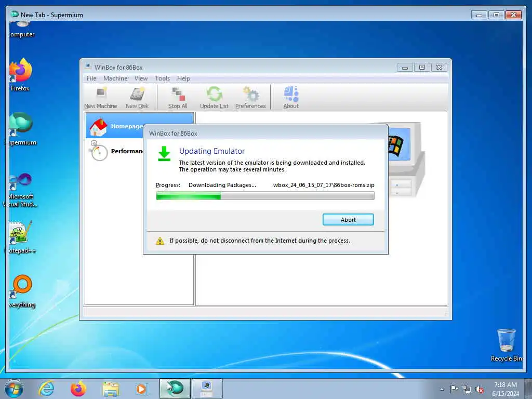Click the Updating Emulator heading
Screen dimensions: 532x399
pos(212,151)
